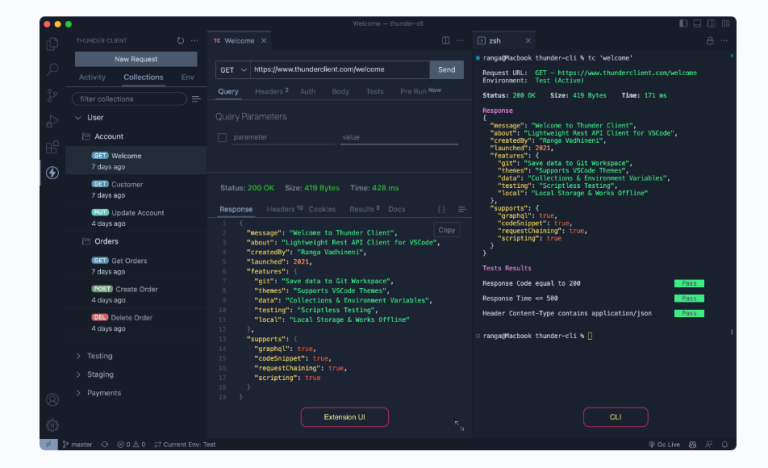Check the query parameter checkbox
768x468 pixels.
(x=223, y=137)
